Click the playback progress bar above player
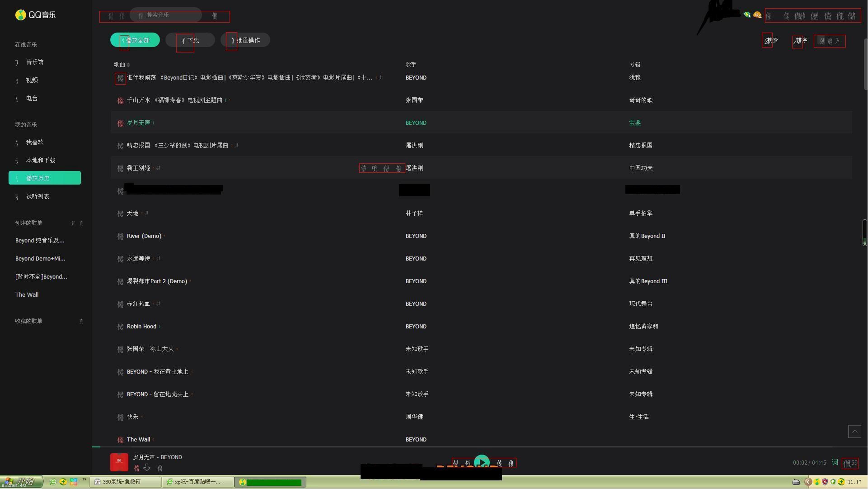868x489 pixels. click(472, 447)
